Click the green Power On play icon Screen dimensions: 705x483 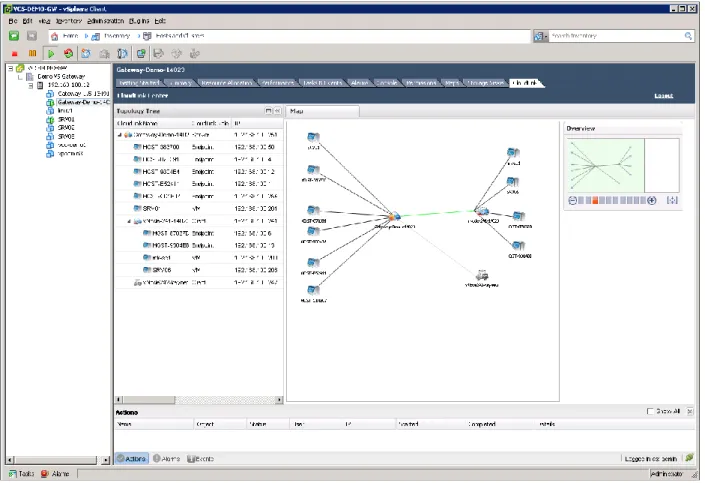point(51,54)
